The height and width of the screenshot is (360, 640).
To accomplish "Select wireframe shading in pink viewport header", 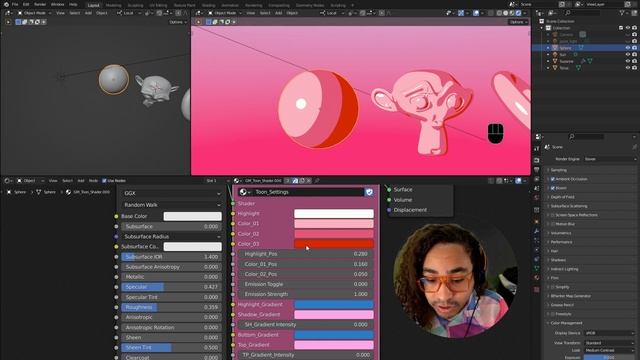I will tap(499, 13).
